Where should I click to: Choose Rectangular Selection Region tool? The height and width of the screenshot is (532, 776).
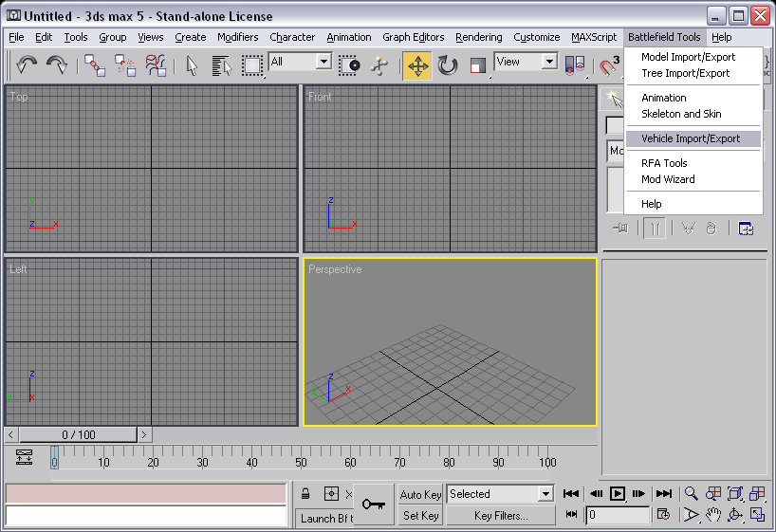click(x=252, y=65)
